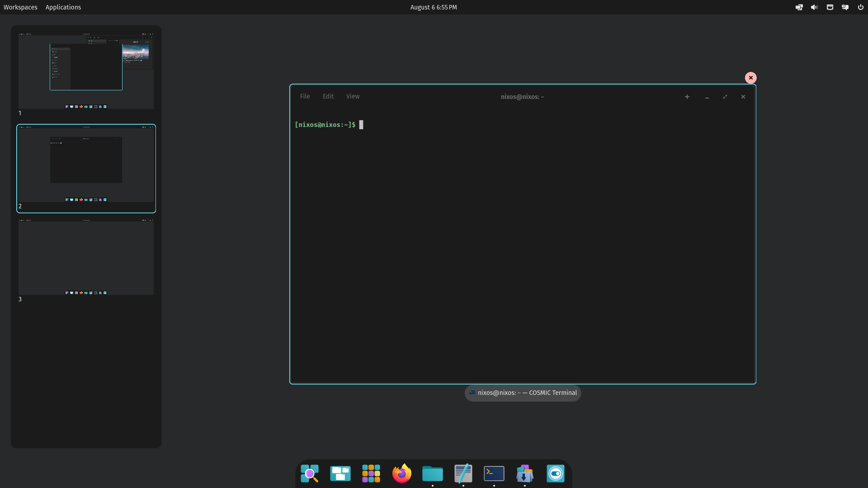This screenshot has height=488, width=868.
Task: Add a new terminal tab with plus icon
Action: click(x=687, y=97)
